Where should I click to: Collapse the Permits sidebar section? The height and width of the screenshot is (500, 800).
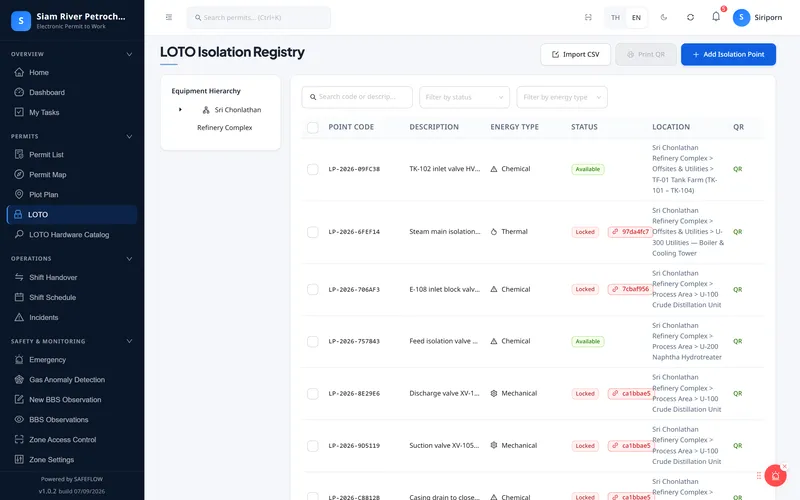pos(129,136)
